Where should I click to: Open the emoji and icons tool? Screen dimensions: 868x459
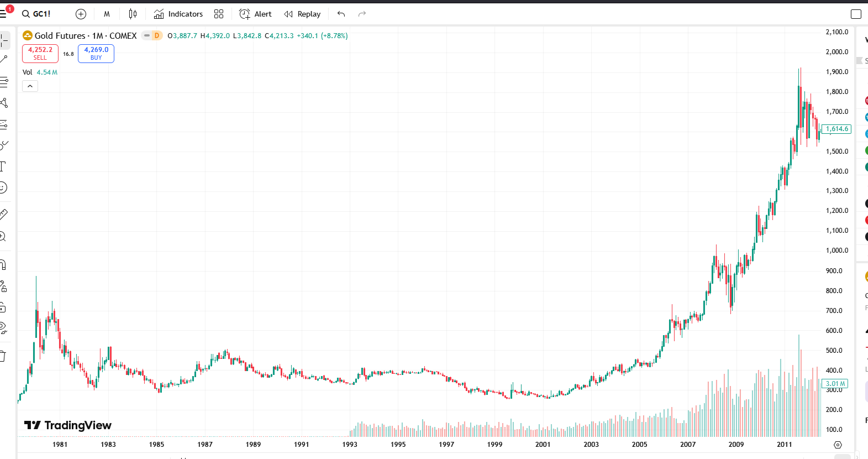tap(3, 188)
